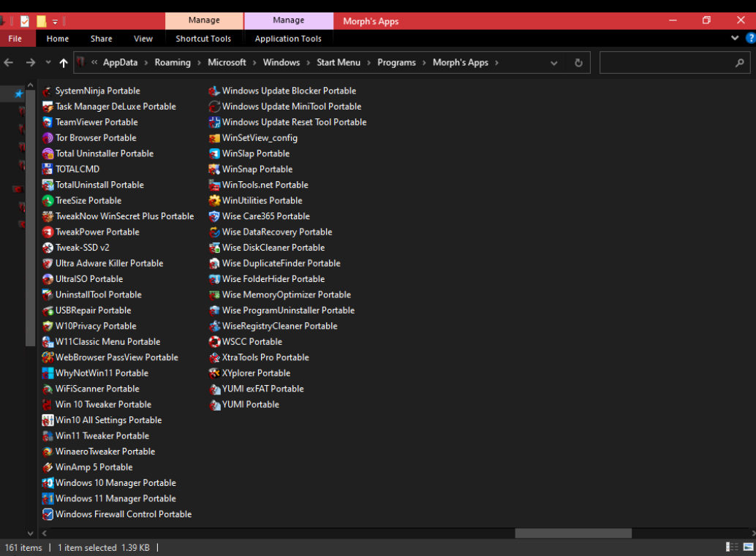
Task: Select the TOTALCMD floppy icon
Action: tap(48, 170)
